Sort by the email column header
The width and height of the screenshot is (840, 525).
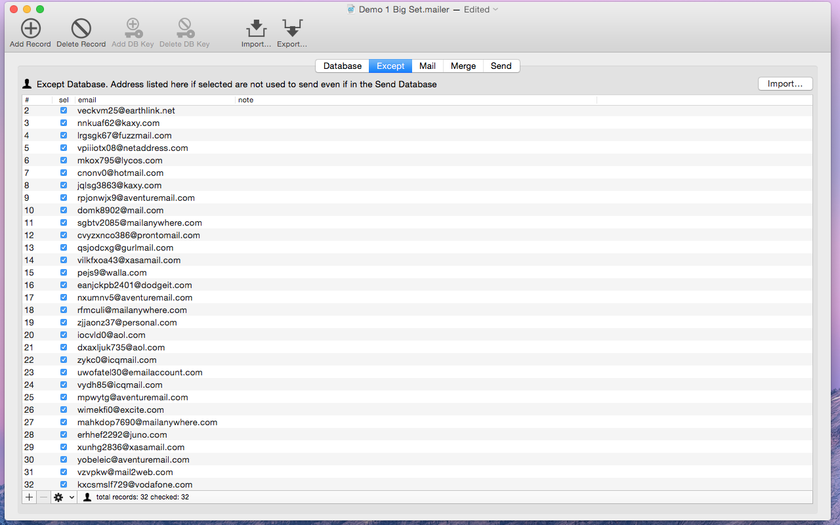click(x=155, y=100)
